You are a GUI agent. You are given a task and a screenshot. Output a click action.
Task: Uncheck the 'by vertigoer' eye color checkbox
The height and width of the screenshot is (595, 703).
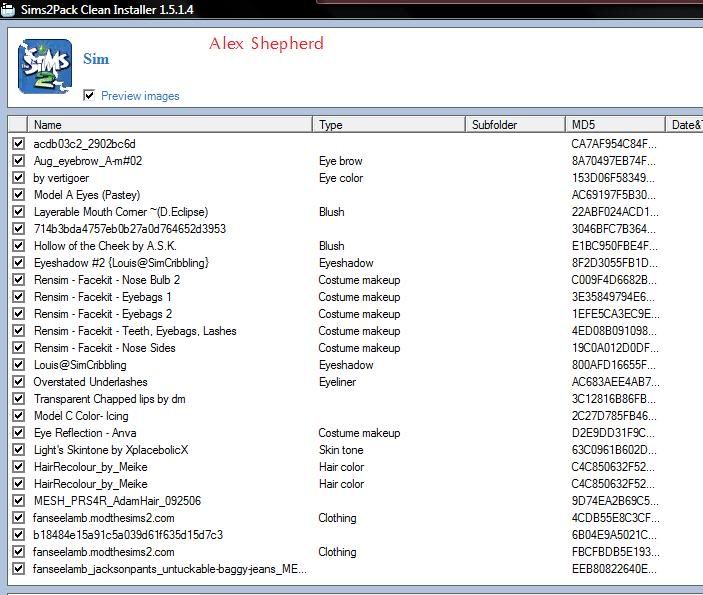18,178
